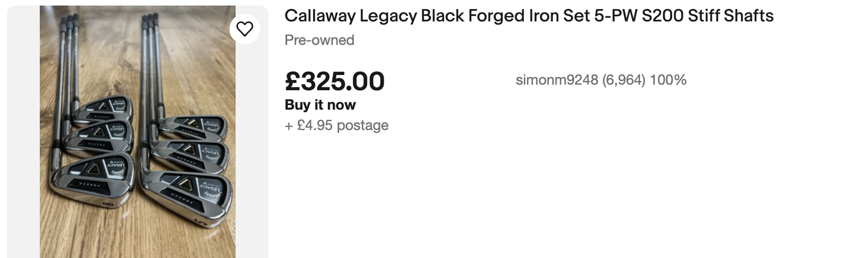
Task: Click the middle club head in right row
Action: [x=190, y=155]
